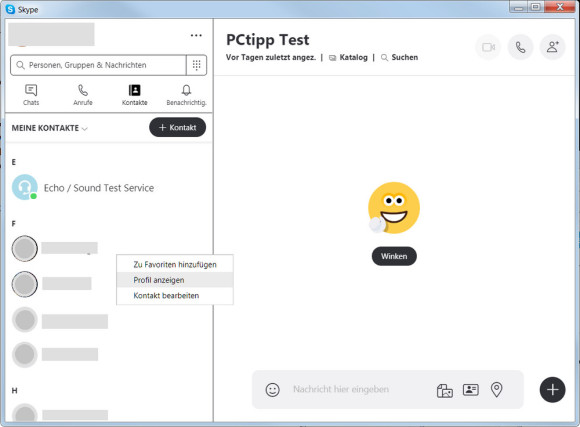Expand the MEINE KONTAKTE dropdown
The width and height of the screenshot is (580, 427).
50,128
